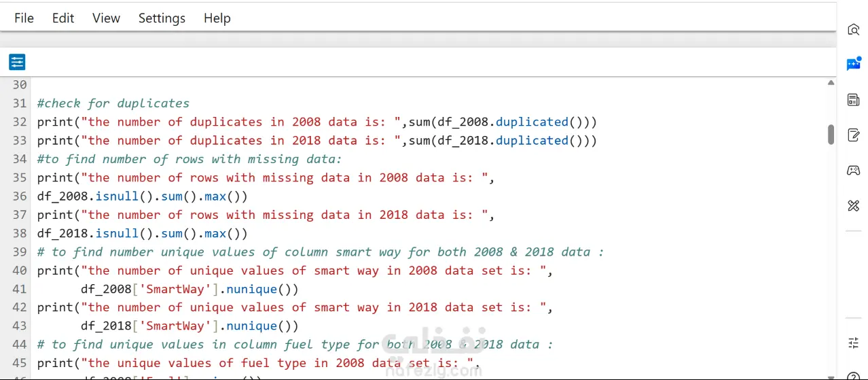Click line number 30 in the gutter
Screen dimensions: 868x380
click(x=20, y=85)
